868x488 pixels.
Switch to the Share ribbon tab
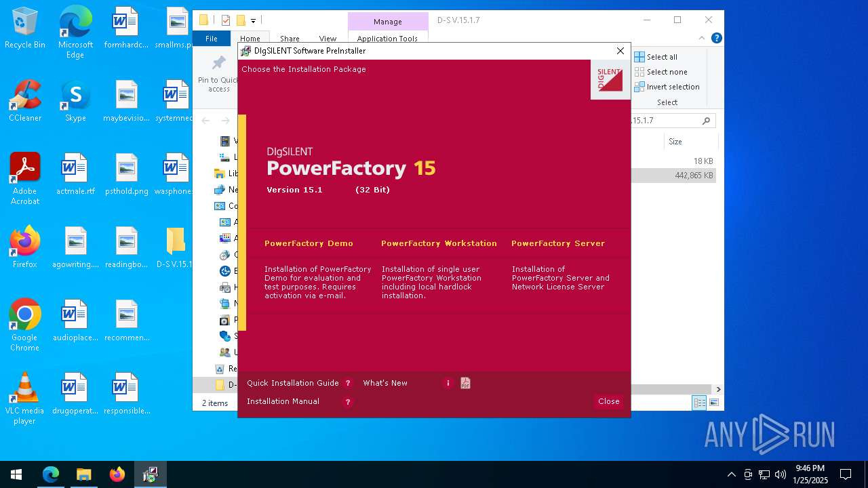(290, 39)
